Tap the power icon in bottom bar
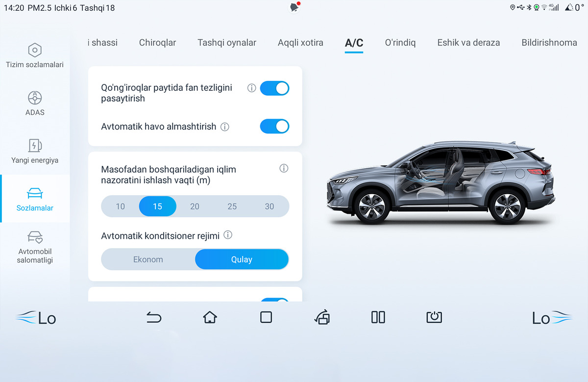The width and height of the screenshot is (588, 382). pos(434,317)
